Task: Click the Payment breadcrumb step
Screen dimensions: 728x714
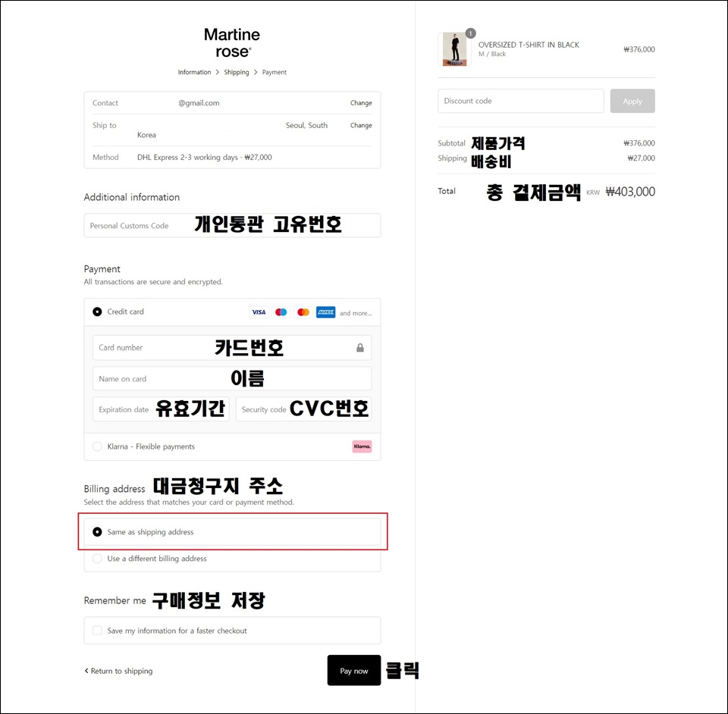Action: (x=275, y=72)
